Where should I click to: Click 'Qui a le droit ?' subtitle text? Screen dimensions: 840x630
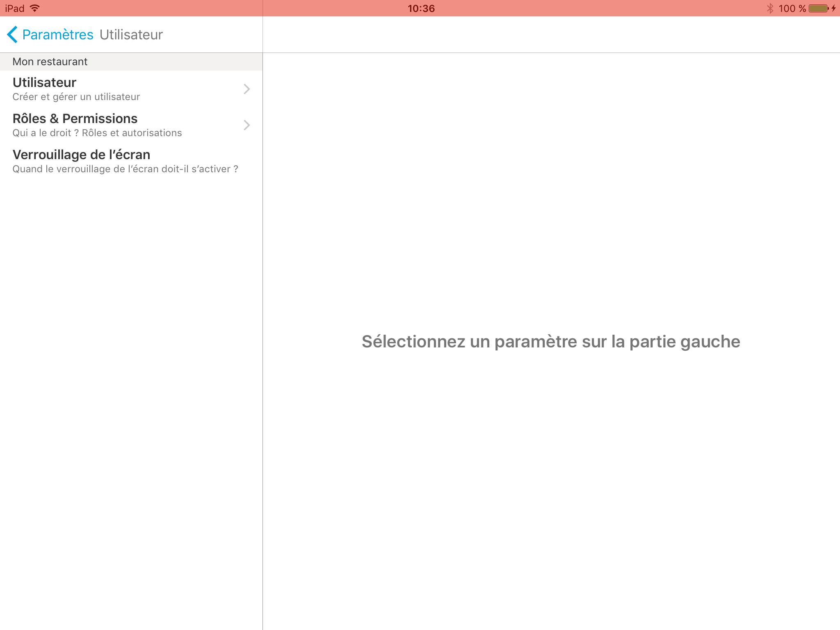point(46,133)
